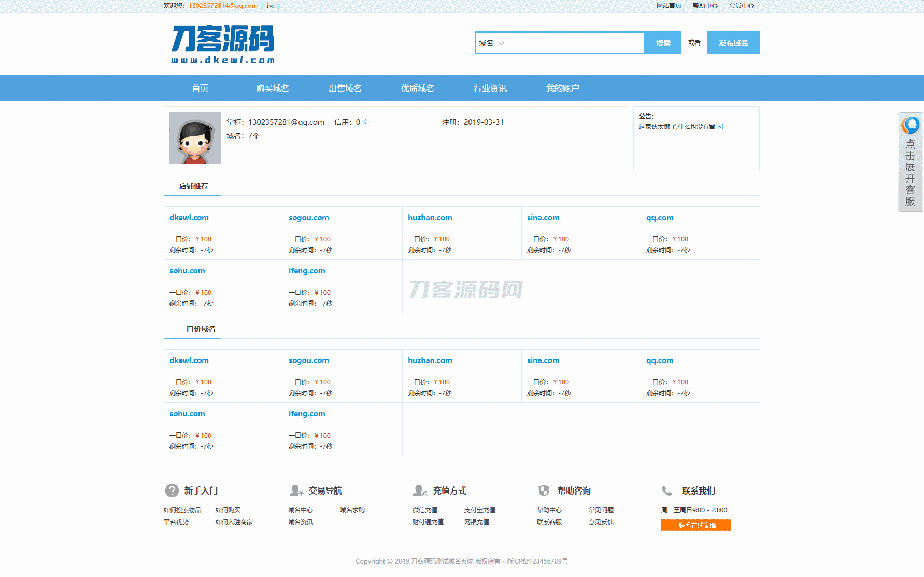
Task: Open huzhan.com listing in 店铺推荐
Action: pyautogui.click(x=430, y=218)
